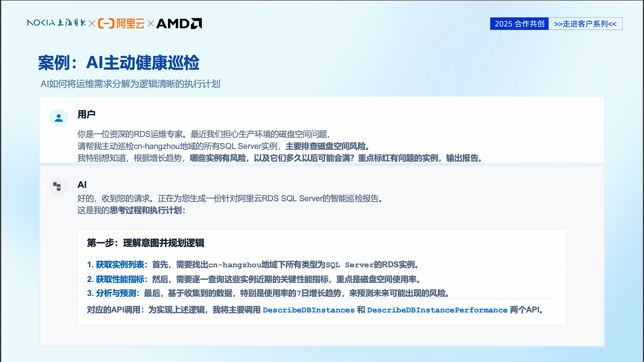Click the 阿里云 wordmark text
Viewport: 644px width, 362px height.
tap(130, 24)
